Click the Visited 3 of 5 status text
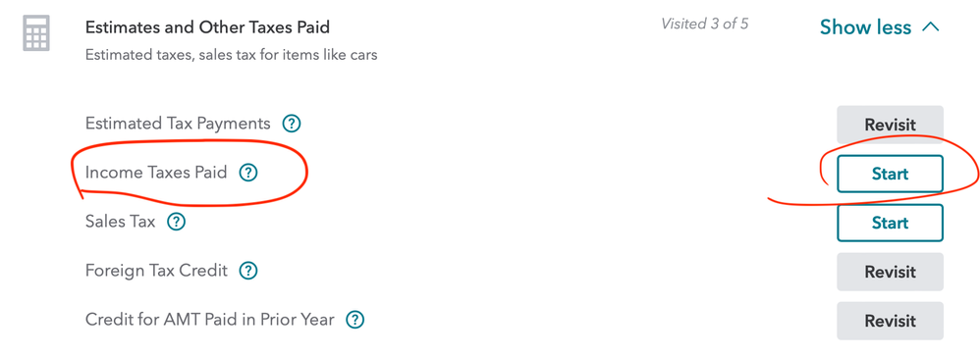The height and width of the screenshot is (356, 980). [x=705, y=25]
